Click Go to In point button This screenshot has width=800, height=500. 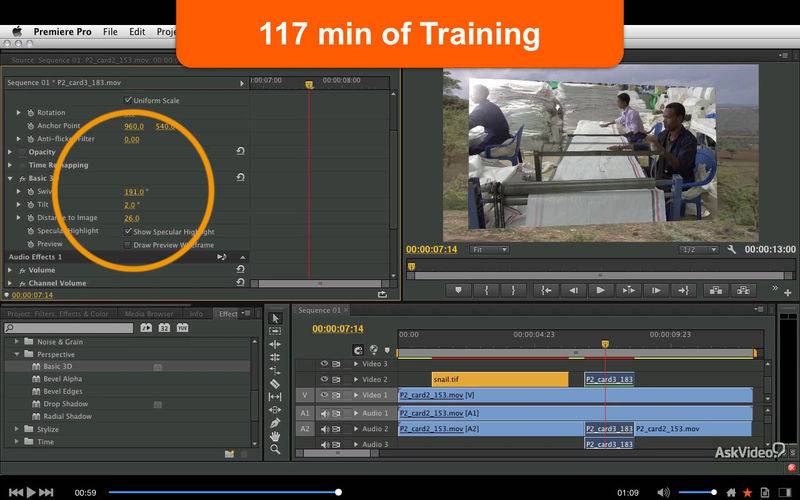pos(546,290)
